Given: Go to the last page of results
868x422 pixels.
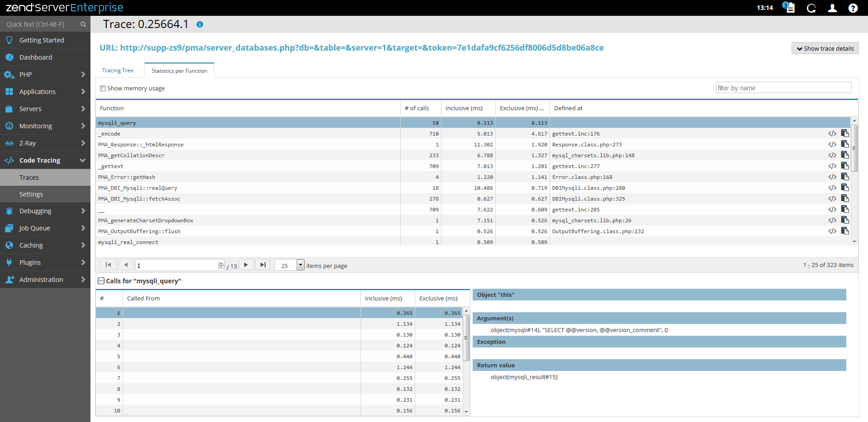Looking at the screenshot, I should point(263,265).
